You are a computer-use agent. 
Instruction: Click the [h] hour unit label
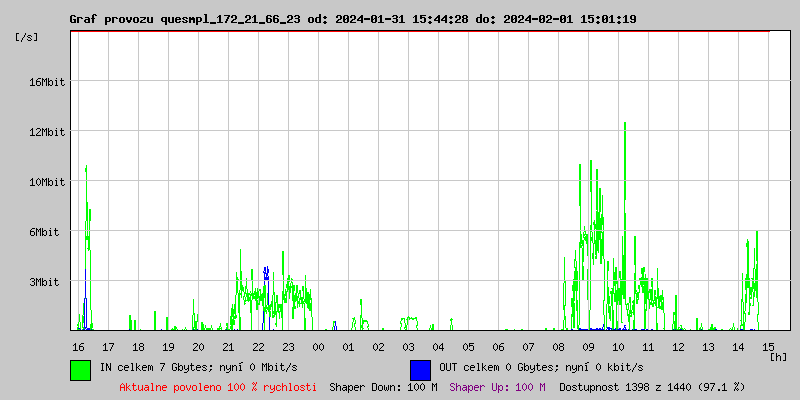pos(778,357)
